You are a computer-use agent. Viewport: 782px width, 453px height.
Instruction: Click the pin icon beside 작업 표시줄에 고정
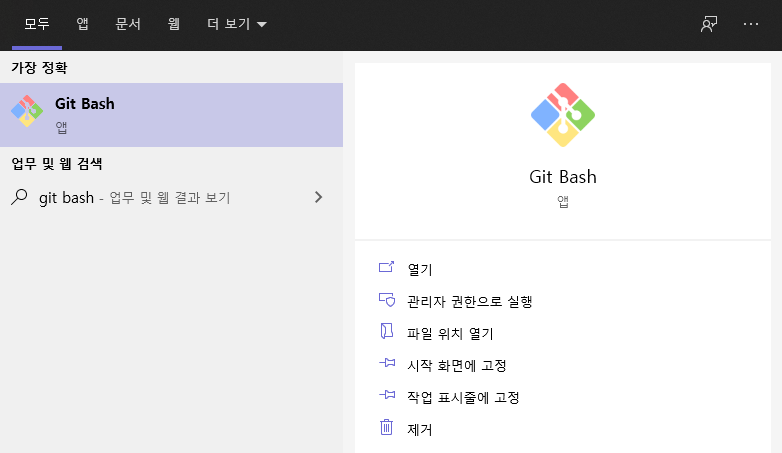pyautogui.click(x=387, y=395)
